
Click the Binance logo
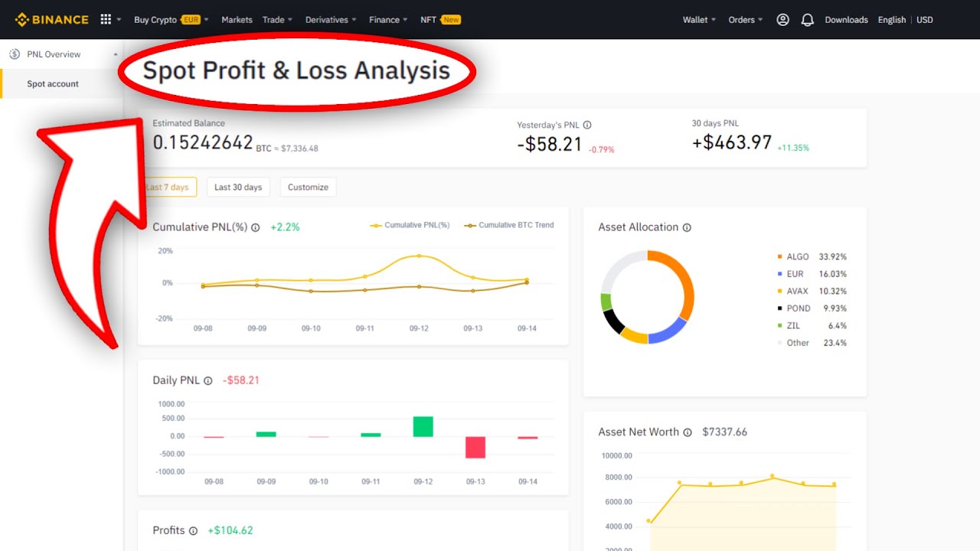click(x=51, y=20)
